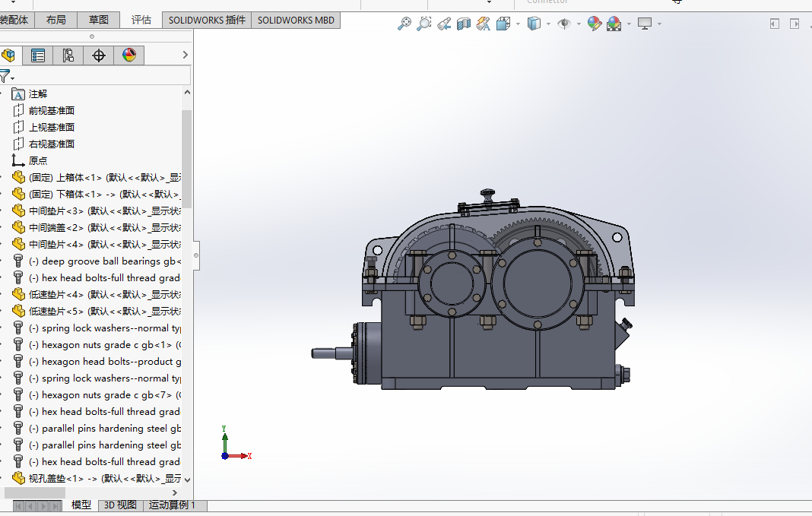Click the left viewport split button
The image size is (812, 516).
coord(775,24)
